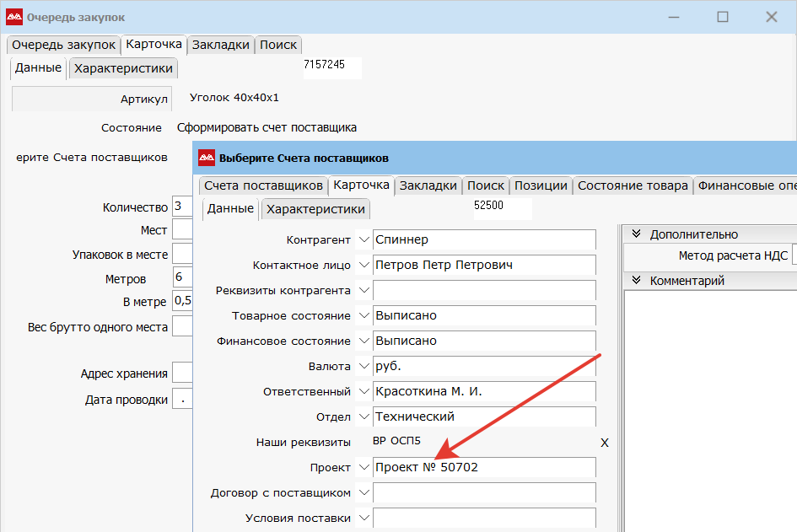Clear Наши реквизиты with the X icon

(604, 442)
